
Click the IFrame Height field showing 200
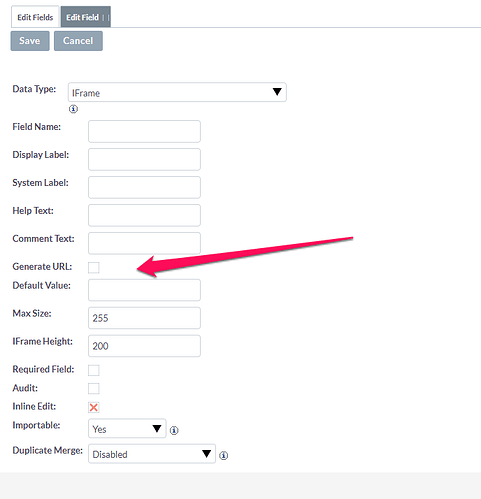144,346
